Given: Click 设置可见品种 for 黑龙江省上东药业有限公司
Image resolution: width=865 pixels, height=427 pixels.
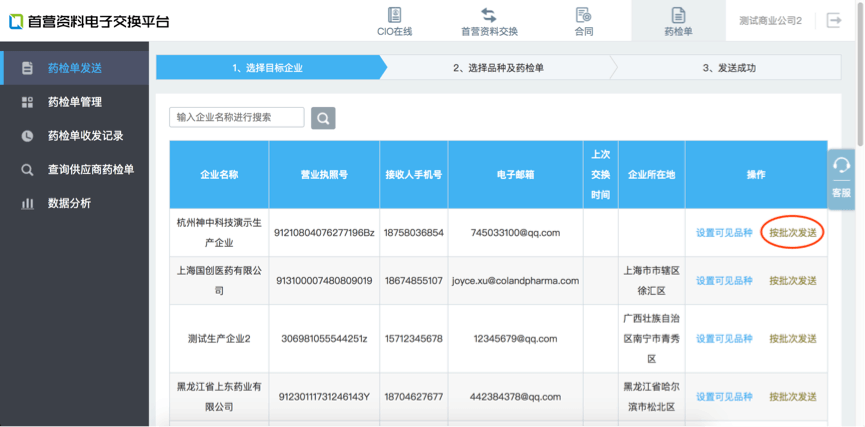Looking at the screenshot, I should click(724, 397).
